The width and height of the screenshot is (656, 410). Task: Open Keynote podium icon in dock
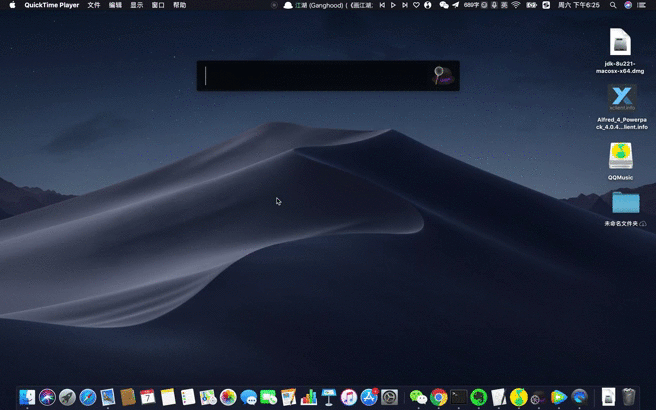(329, 397)
